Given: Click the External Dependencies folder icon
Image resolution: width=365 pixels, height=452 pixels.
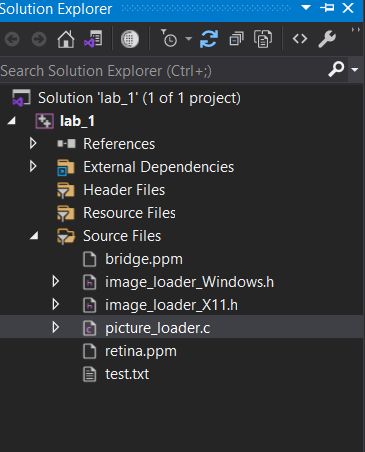Looking at the screenshot, I should click(66, 167).
